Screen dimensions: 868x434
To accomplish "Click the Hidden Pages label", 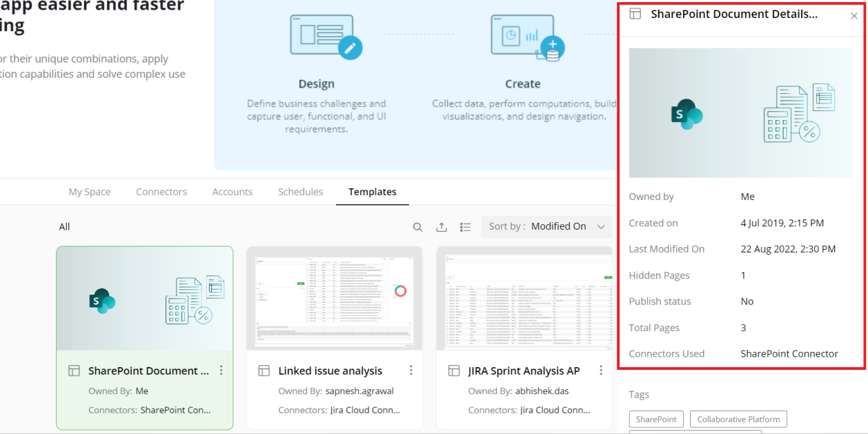I will (660, 275).
